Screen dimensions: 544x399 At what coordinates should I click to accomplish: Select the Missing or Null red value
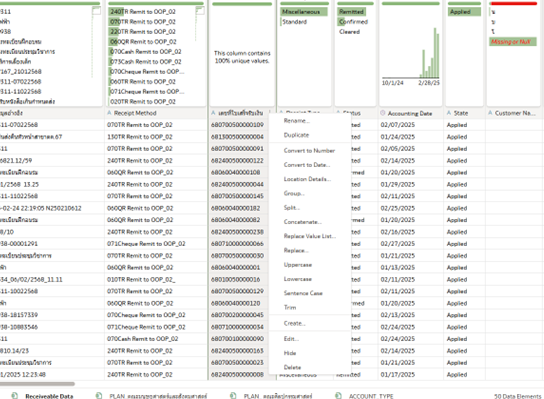(513, 42)
